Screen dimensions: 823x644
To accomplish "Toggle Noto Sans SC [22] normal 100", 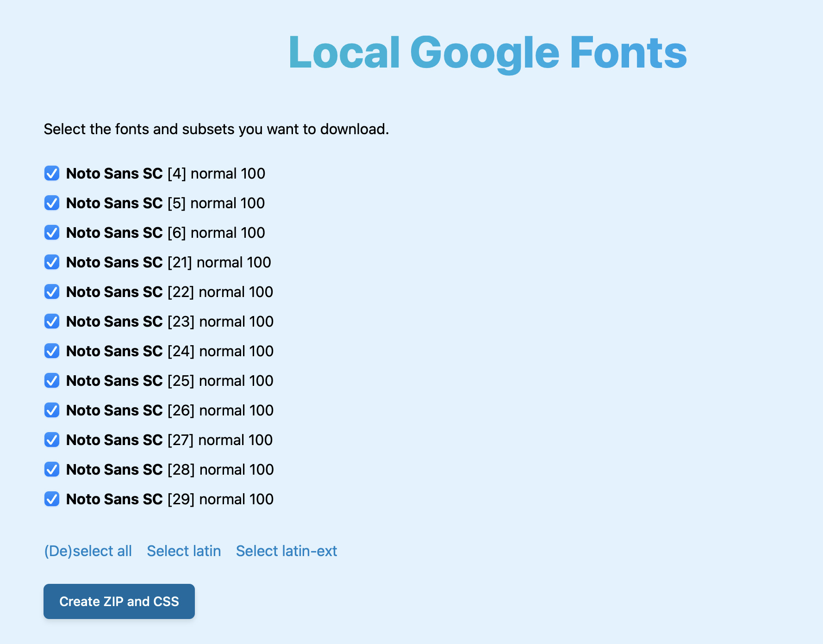I will point(51,292).
